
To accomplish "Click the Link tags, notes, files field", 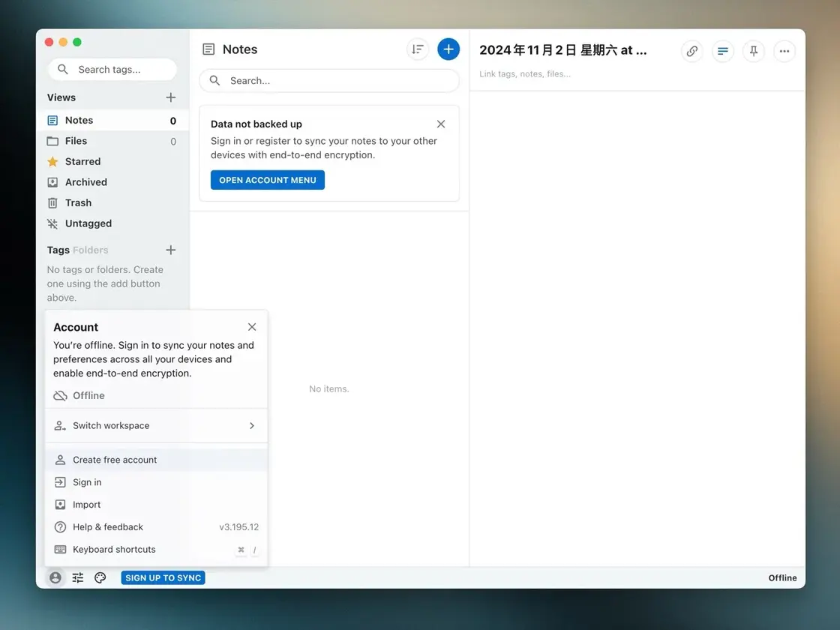I will (x=525, y=74).
